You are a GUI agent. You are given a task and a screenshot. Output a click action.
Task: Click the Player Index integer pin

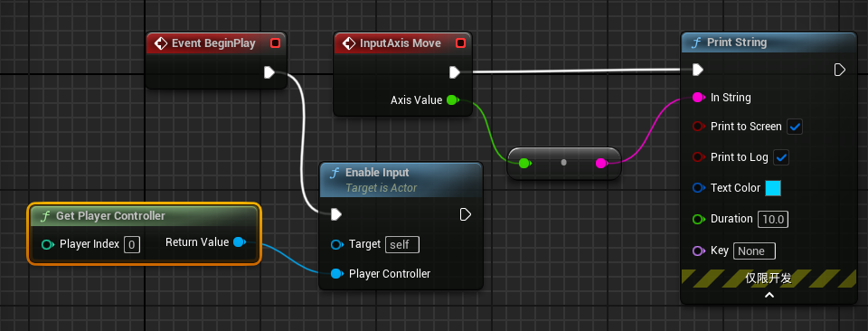pyautogui.click(x=48, y=245)
